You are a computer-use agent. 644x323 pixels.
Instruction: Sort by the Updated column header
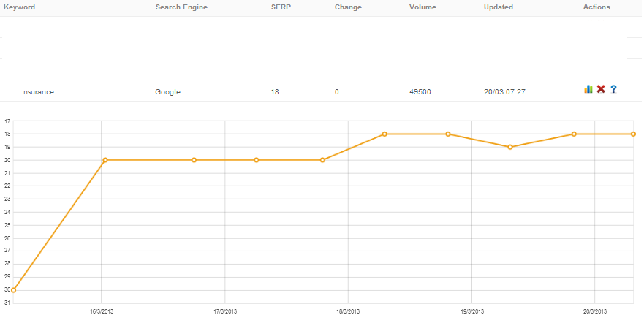[x=499, y=7]
